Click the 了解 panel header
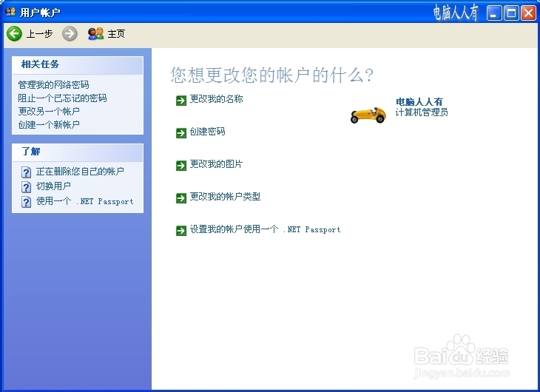The image size is (540, 392). click(x=78, y=152)
